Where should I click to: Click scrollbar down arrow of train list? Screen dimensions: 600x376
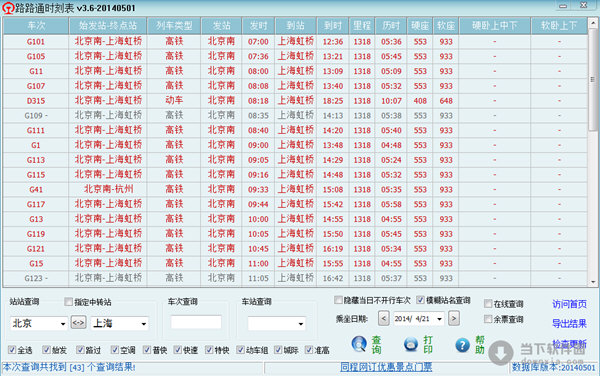pos(593,282)
